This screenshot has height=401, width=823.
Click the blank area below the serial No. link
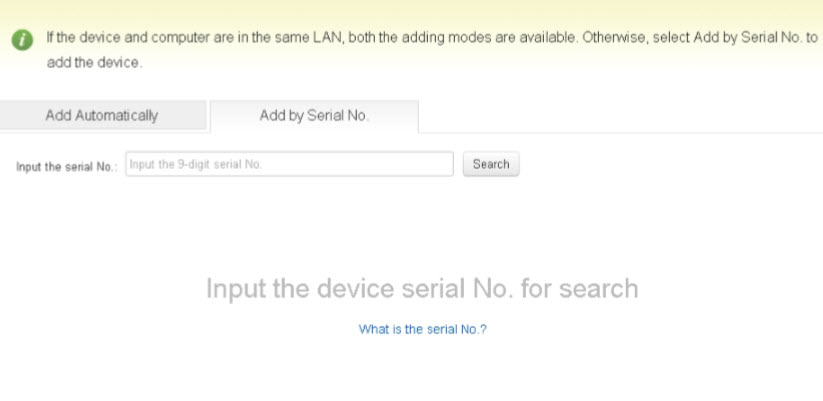pyautogui.click(x=422, y=370)
